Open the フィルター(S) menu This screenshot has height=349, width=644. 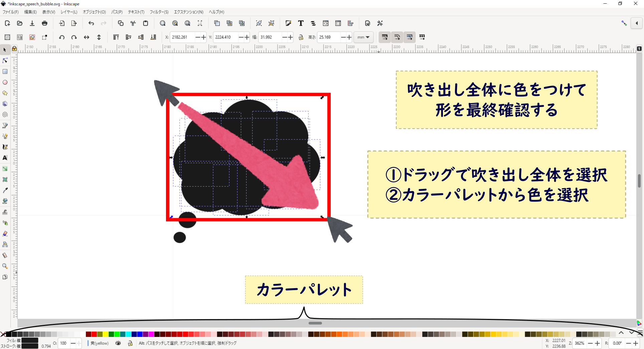click(x=159, y=12)
